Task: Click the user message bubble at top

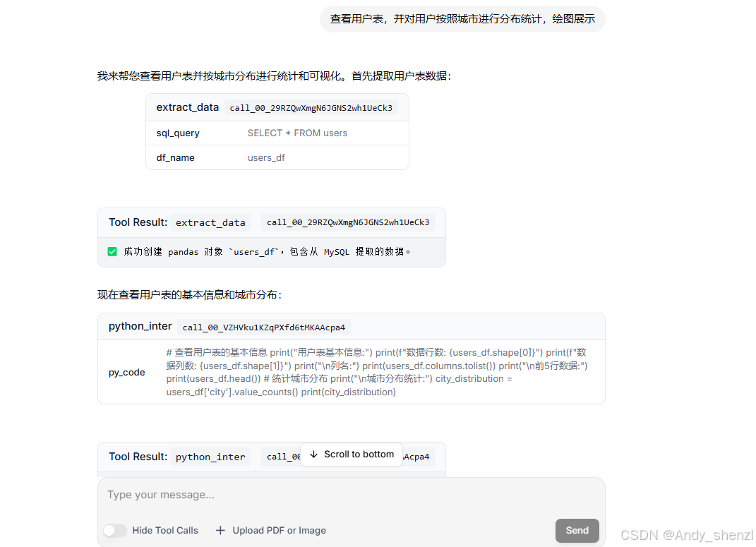Action: click(462, 19)
